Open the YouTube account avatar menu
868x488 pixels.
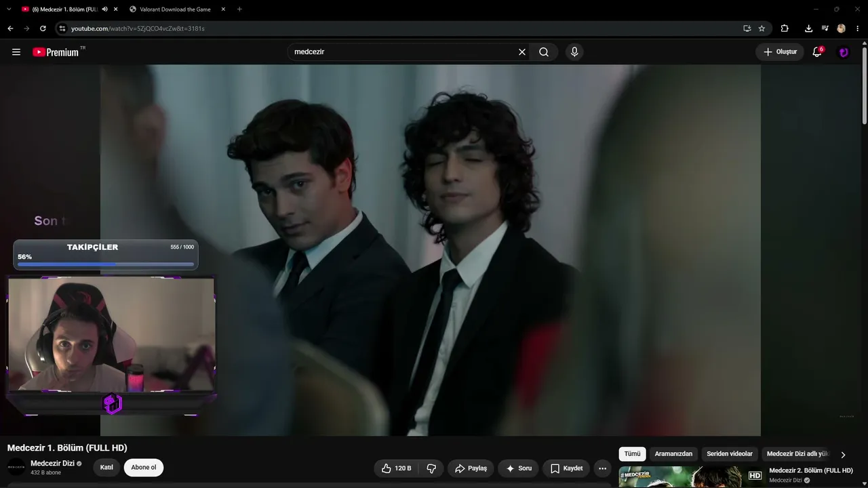point(844,52)
